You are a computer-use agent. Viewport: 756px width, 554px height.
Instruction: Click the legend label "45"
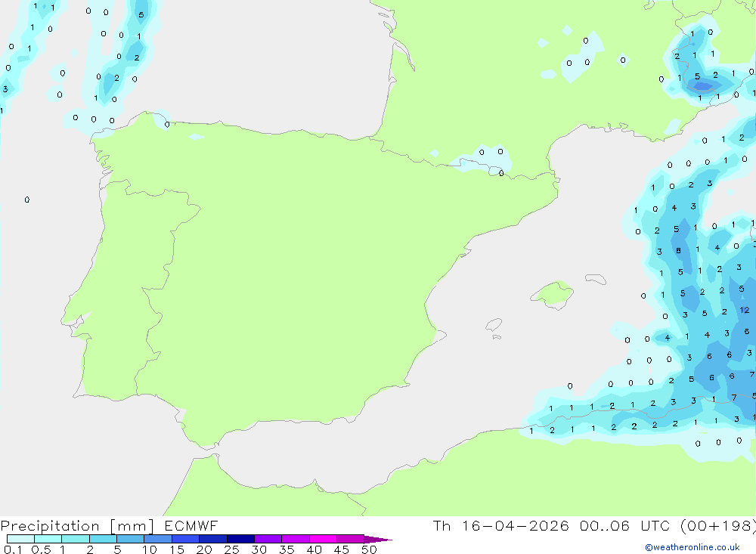(x=342, y=549)
